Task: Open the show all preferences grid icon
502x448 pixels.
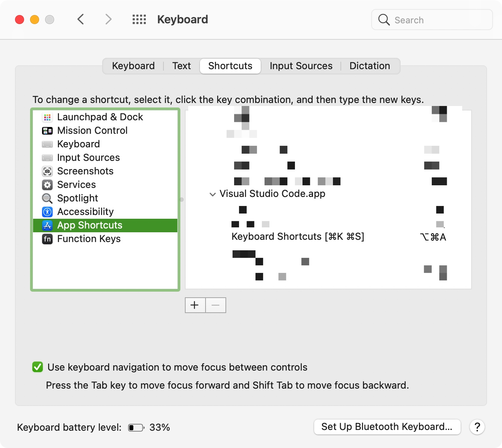Action: click(x=139, y=20)
